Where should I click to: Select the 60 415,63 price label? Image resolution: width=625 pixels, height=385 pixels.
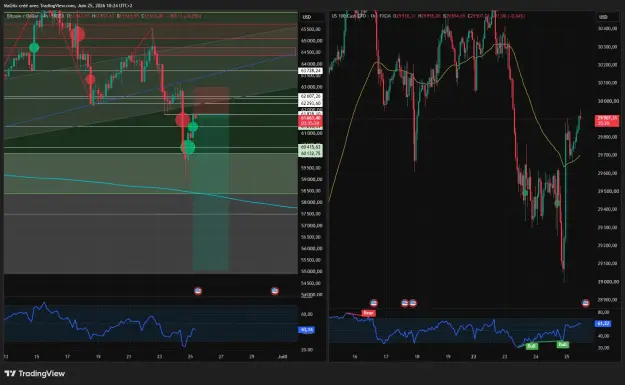click(x=311, y=147)
